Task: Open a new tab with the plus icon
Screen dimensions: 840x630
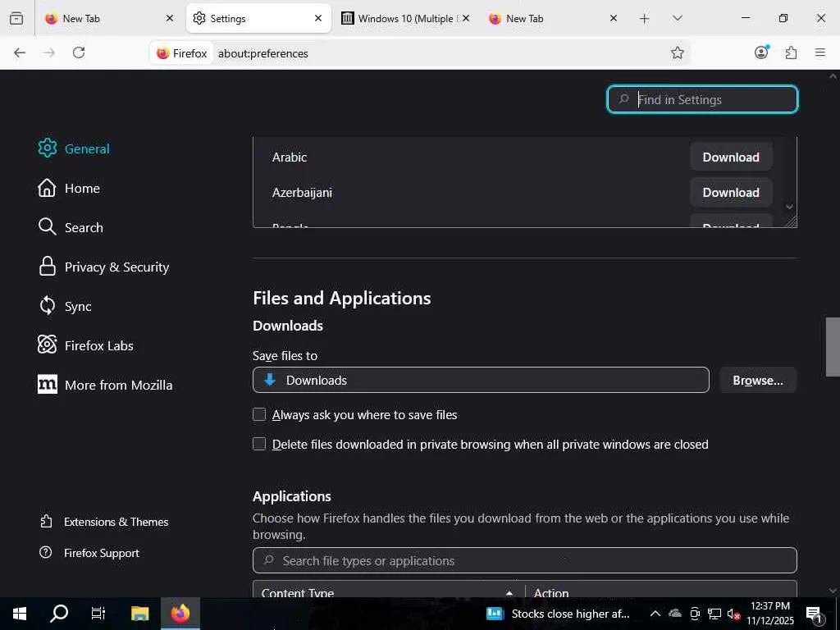Action: click(645, 18)
